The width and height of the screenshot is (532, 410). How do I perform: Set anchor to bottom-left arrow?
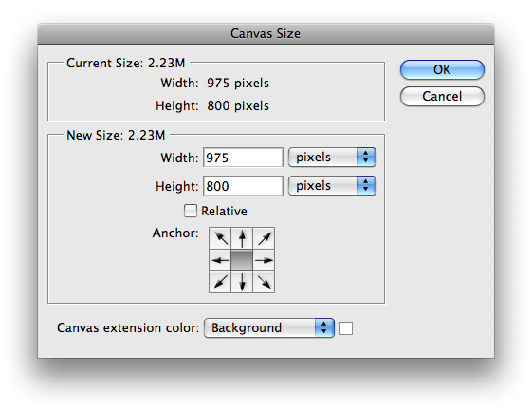click(220, 282)
